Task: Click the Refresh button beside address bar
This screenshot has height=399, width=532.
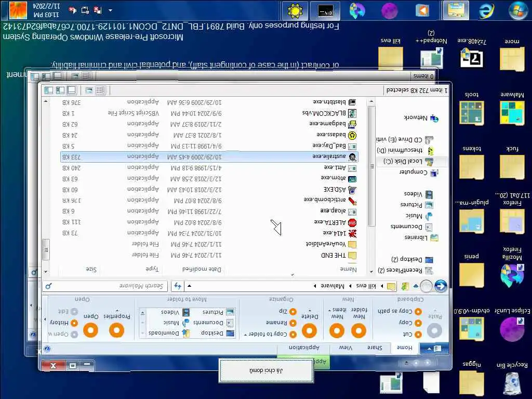Action: click(x=178, y=286)
